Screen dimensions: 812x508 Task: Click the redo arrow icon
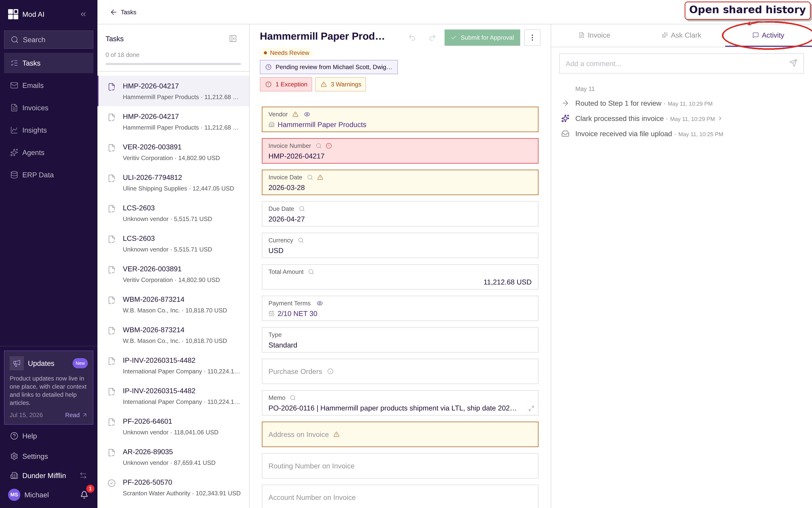tap(432, 38)
